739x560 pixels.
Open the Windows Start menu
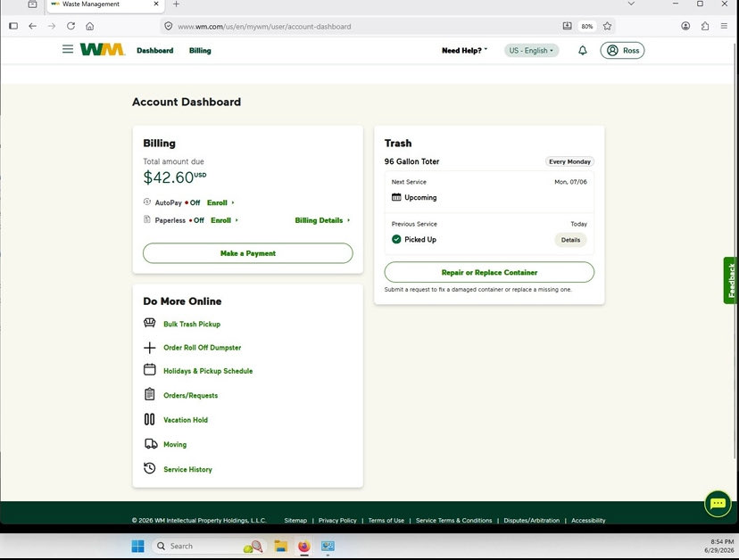[137, 546]
